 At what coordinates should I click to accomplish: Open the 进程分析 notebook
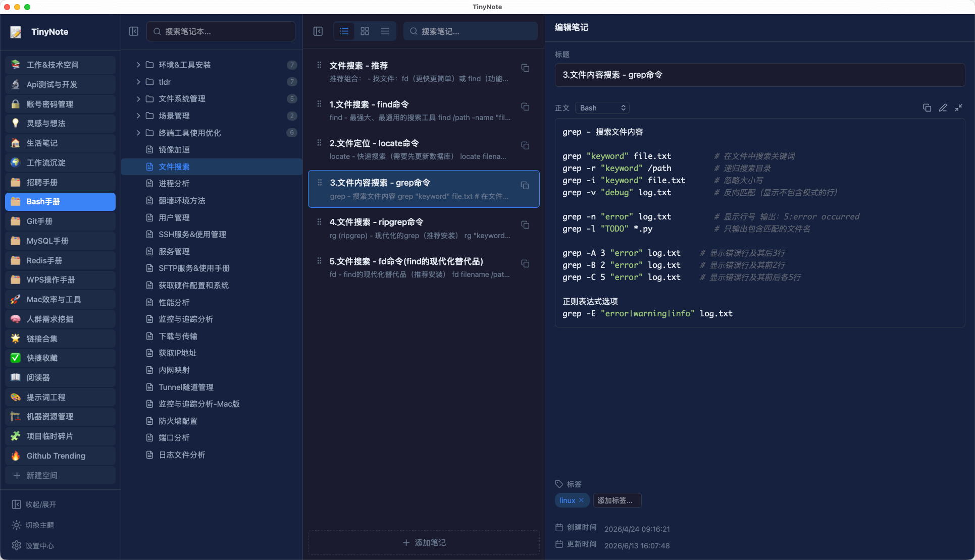coord(212,183)
